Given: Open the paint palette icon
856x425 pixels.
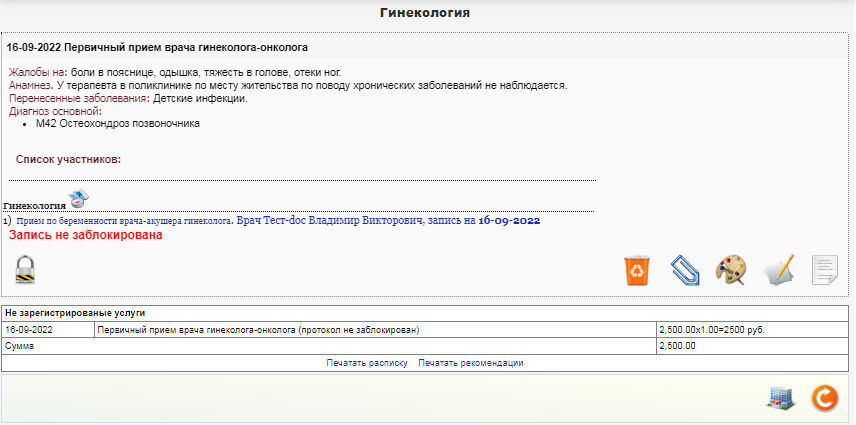Looking at the screenshot, I should click(730, 270).
